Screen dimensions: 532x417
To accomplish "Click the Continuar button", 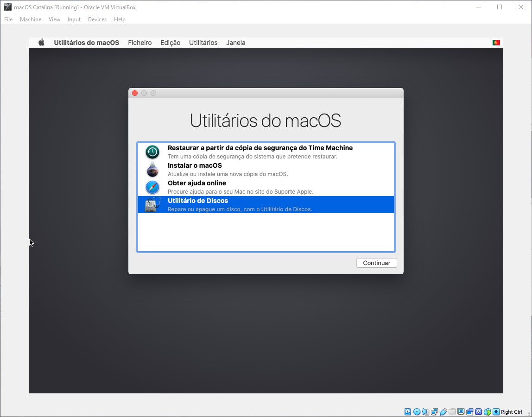I will [377, 263].
